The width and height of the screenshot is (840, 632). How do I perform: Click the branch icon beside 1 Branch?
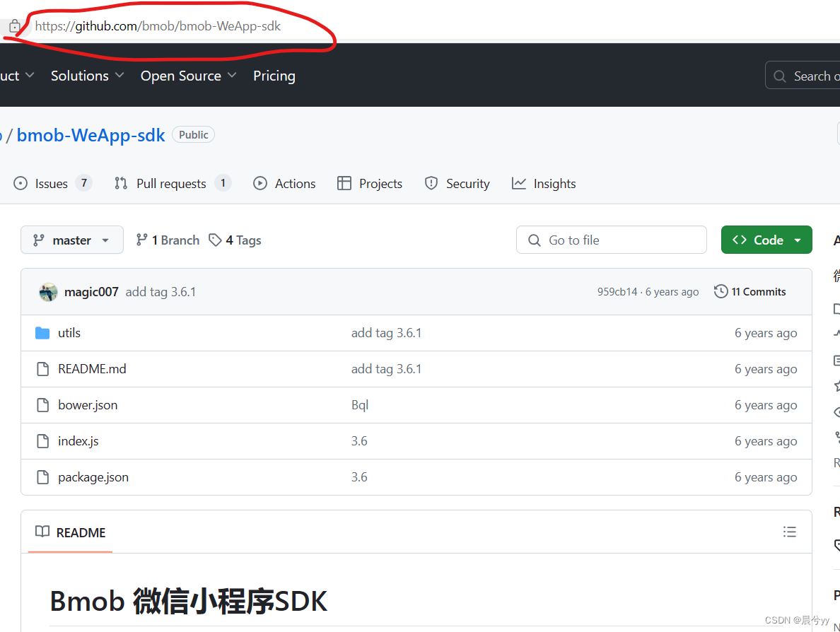pos(141,240)
